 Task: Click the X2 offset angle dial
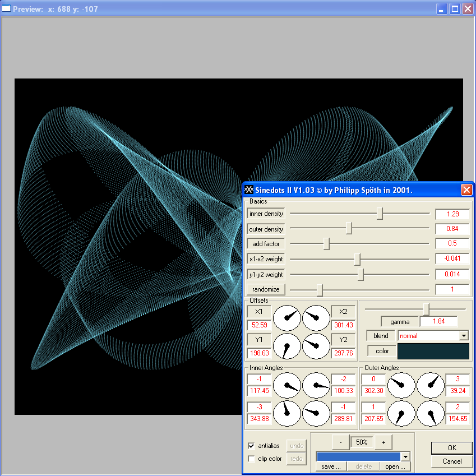point(316,318)
